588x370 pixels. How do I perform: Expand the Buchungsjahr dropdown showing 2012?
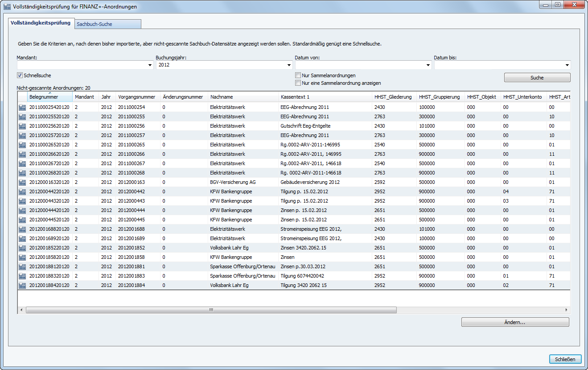289,65
